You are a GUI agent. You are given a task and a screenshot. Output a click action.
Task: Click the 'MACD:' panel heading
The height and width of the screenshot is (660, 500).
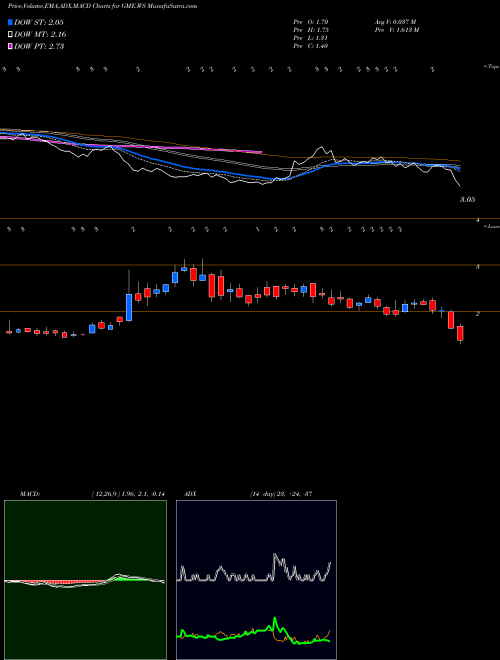point(30,494)
